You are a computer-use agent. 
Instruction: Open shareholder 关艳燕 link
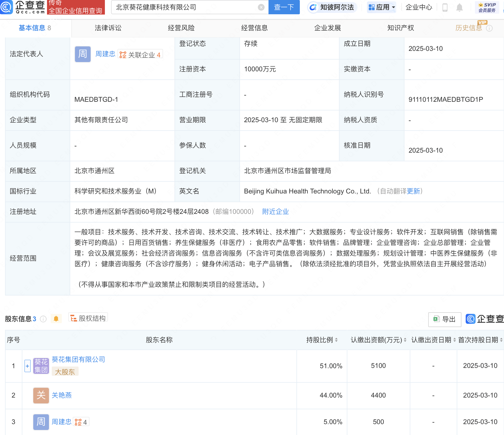tap(62, 395)
